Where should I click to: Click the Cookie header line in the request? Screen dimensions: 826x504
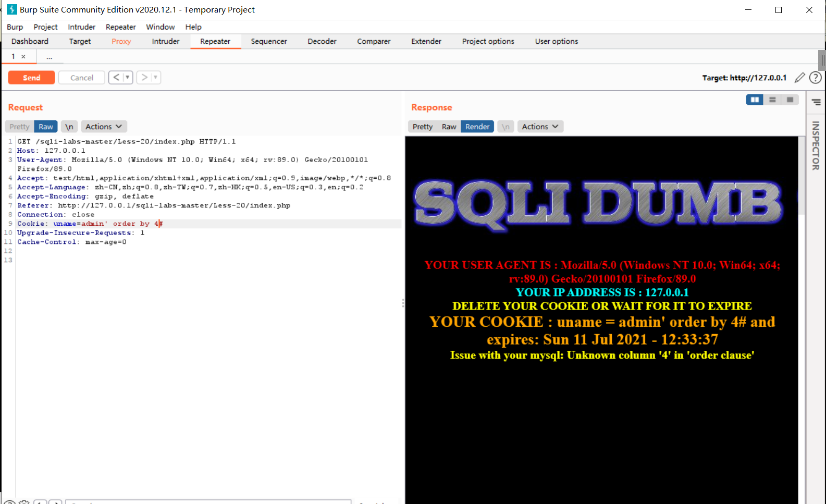(x=90, y=224)
